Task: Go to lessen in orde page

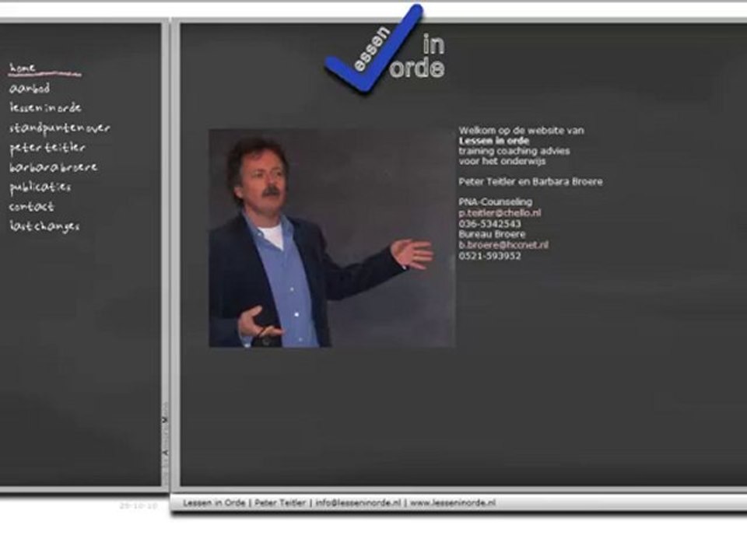Action: click(45, 108)
